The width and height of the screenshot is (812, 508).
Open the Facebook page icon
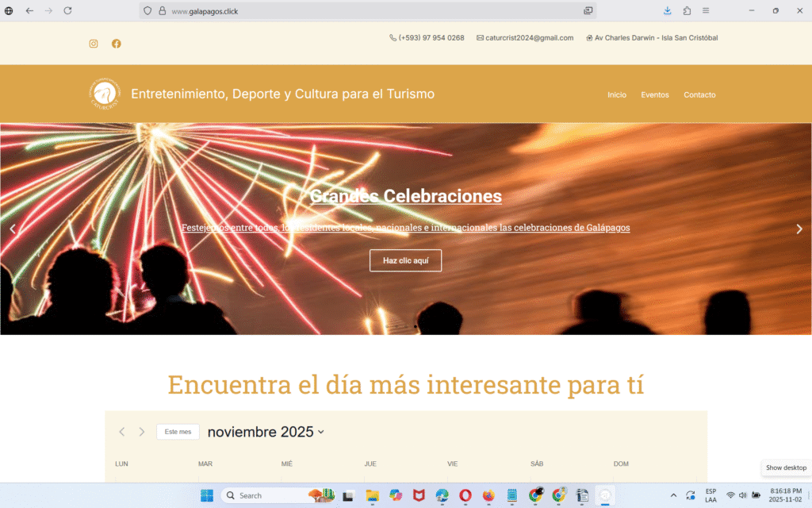(117, 44)
